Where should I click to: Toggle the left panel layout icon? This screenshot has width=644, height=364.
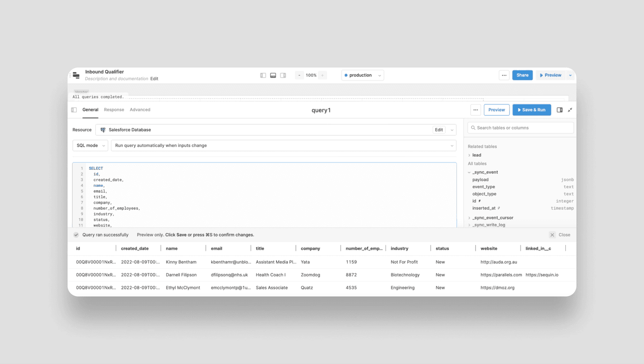[263, 75]
